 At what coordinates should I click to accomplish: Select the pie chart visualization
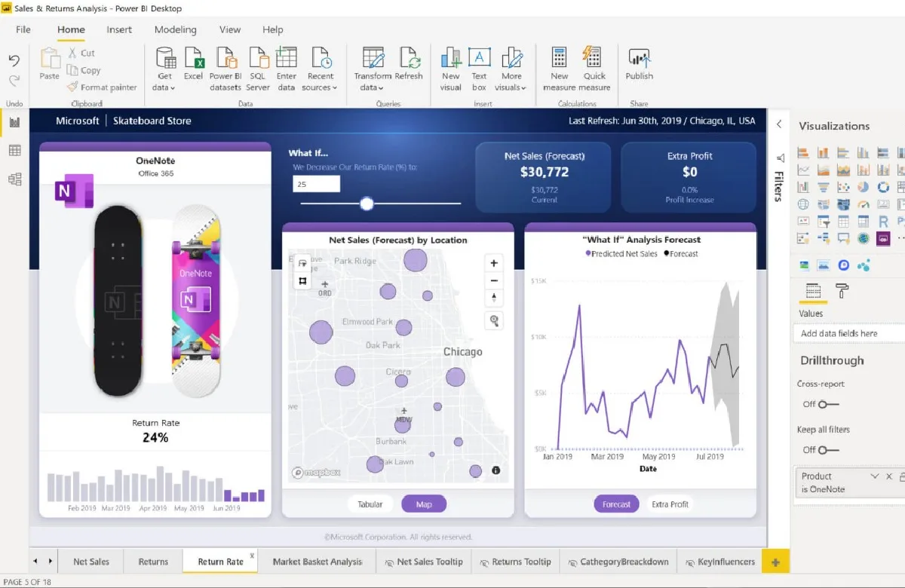(863, 187)
